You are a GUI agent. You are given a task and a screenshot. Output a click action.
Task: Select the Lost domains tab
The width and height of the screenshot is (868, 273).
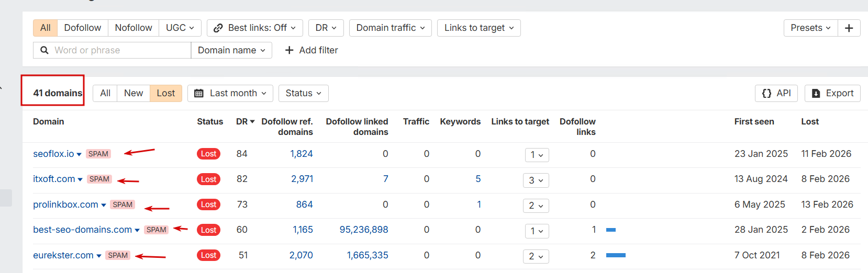tap(165, 93)
